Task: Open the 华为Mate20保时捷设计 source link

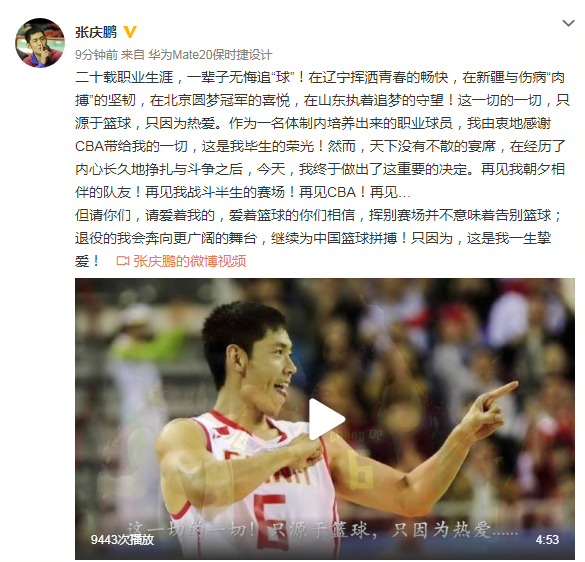Action: pyautogui.click(x=210, y=55)
